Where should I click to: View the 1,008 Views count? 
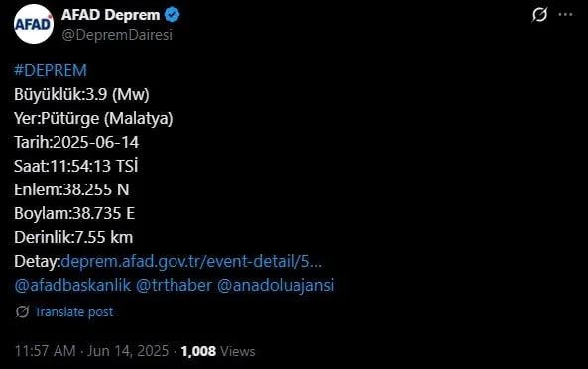coord(218,351)
